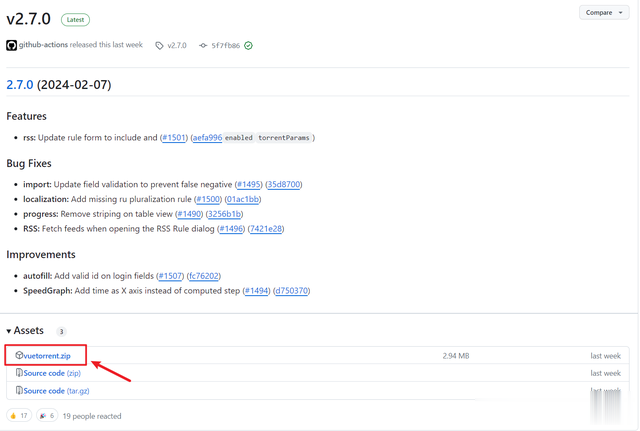Screen dimensions: 640x431
Task: Open the Compare dropdown
Action: (604, 13)
